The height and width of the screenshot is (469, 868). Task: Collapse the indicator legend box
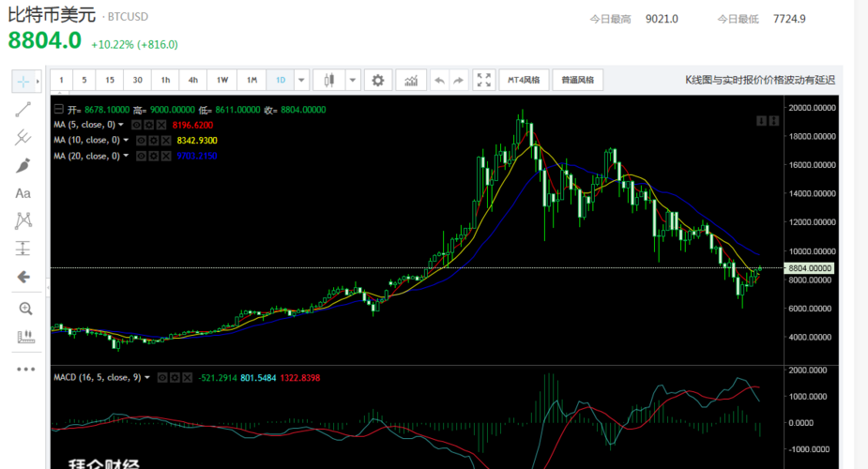point(59,110)
